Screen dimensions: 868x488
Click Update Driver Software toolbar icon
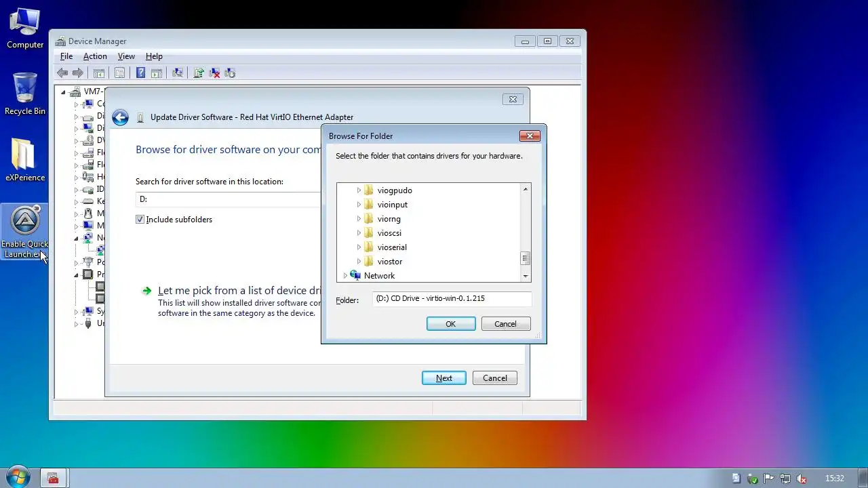coord(199,73)
